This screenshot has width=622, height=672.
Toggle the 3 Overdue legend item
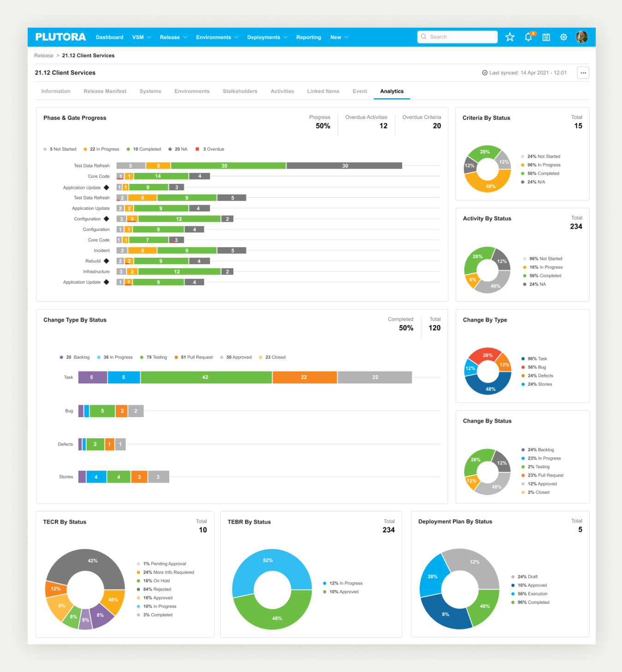click(210, 149)
